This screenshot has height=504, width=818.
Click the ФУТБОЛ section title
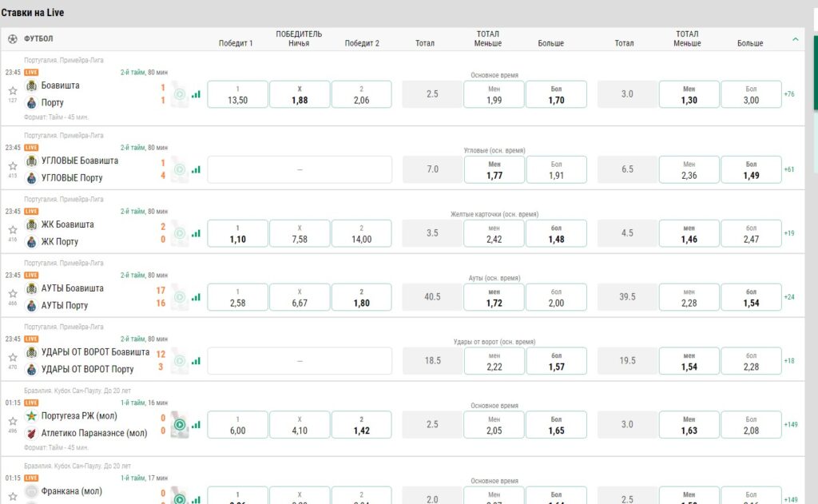pyautogui.click(x=38, y=38)
